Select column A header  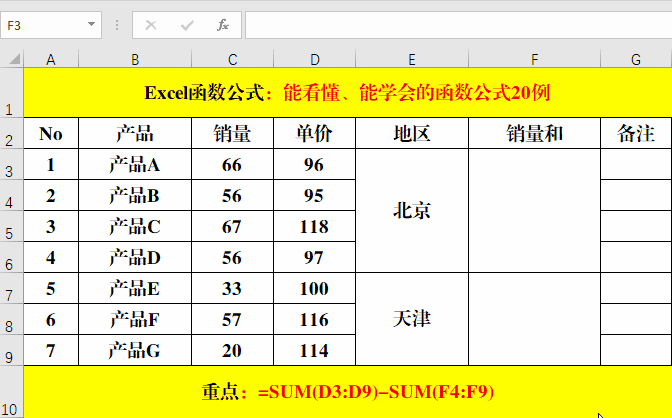[51, 59]
